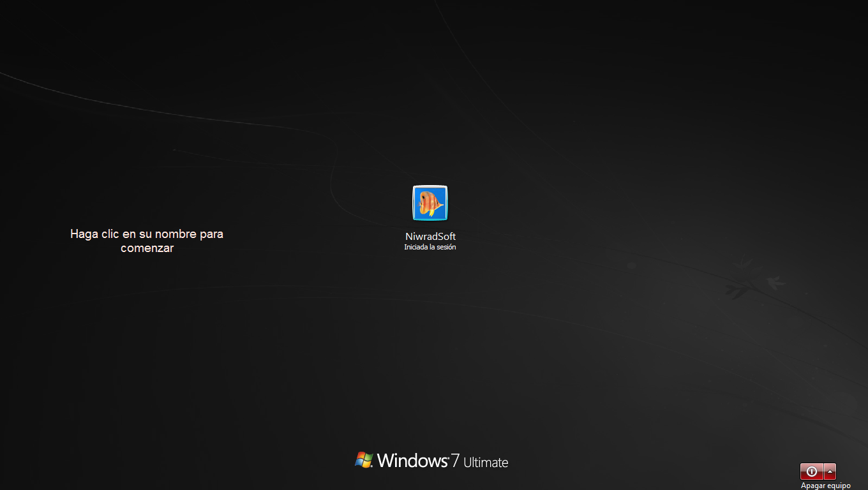Viewport: 868px width, 490px height.
Task: Click the "Iniciada la sesión" status text
Action: point(430,247)
